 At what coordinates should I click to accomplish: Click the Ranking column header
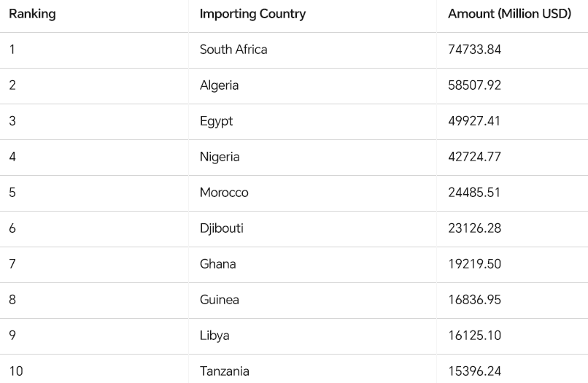click(32, 14)
